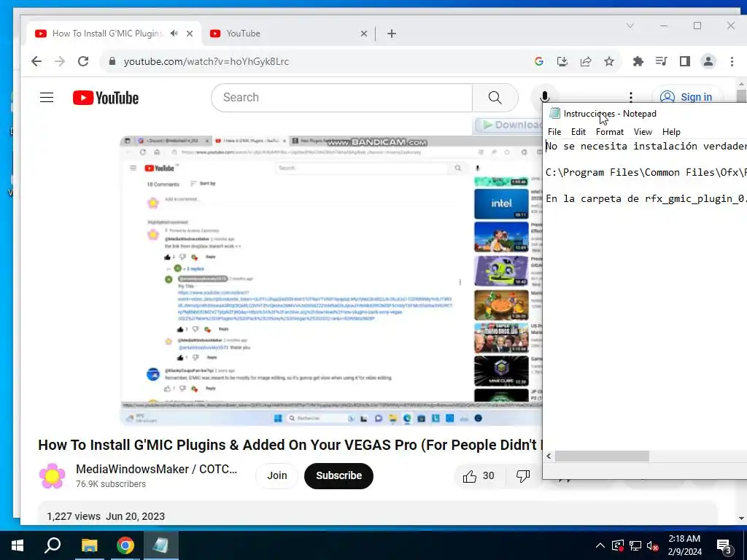Viewport: 747px width, 560px height.
Task: Open MediaWindowsMaker channel avatar
Action: tap(53, 475)
